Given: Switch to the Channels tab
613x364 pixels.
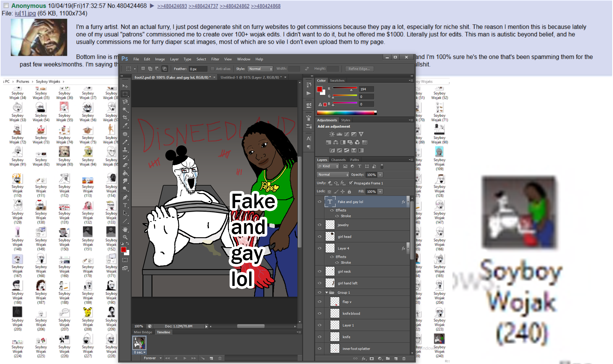Looking at the screenshot, I should click(338, 160).
